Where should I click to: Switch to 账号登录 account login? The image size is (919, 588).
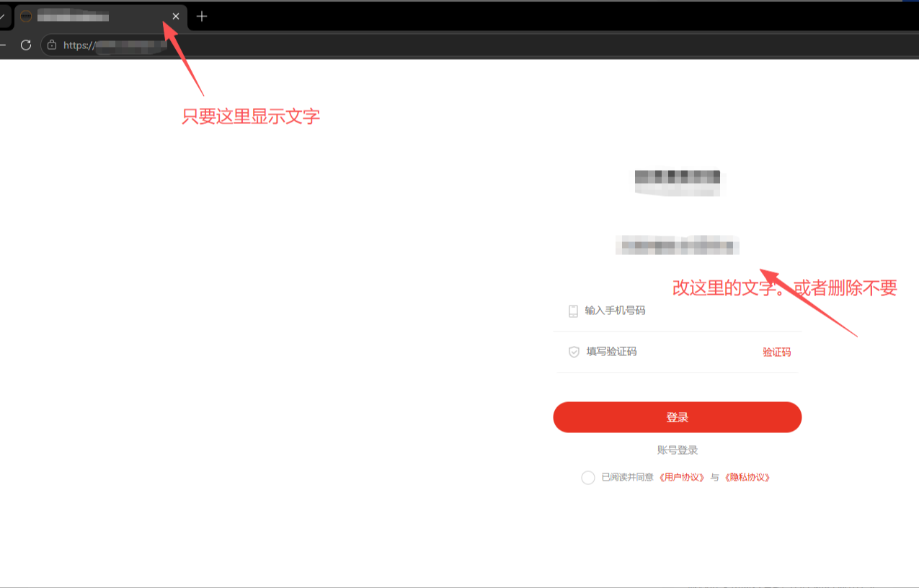678,450
